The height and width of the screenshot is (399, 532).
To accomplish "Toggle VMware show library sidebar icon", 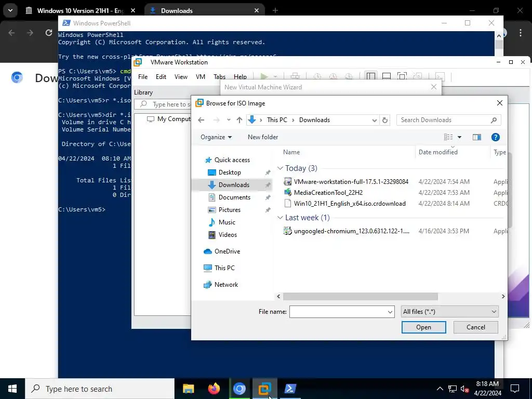I will tap(371, 77).
